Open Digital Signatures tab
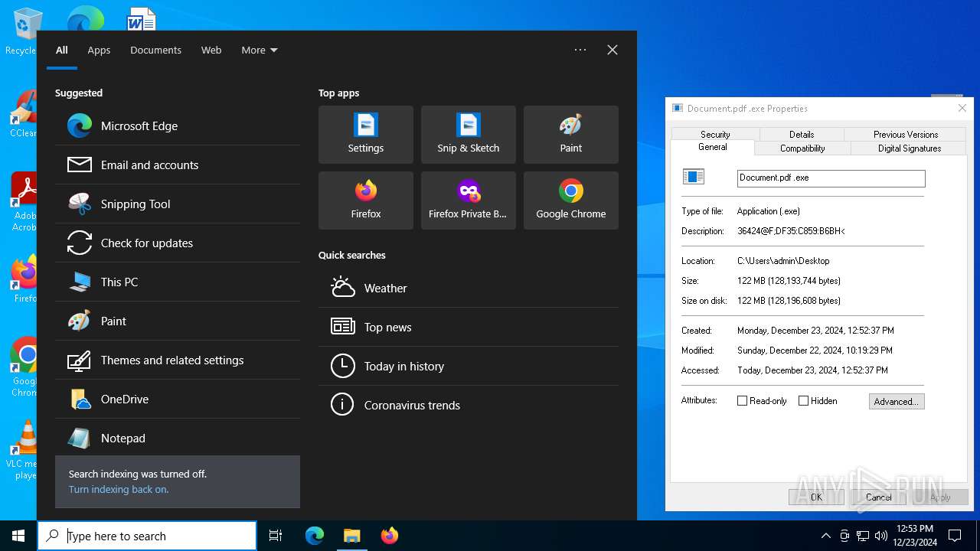This screenshot has width=980, height=551. [x=910, y=148]
